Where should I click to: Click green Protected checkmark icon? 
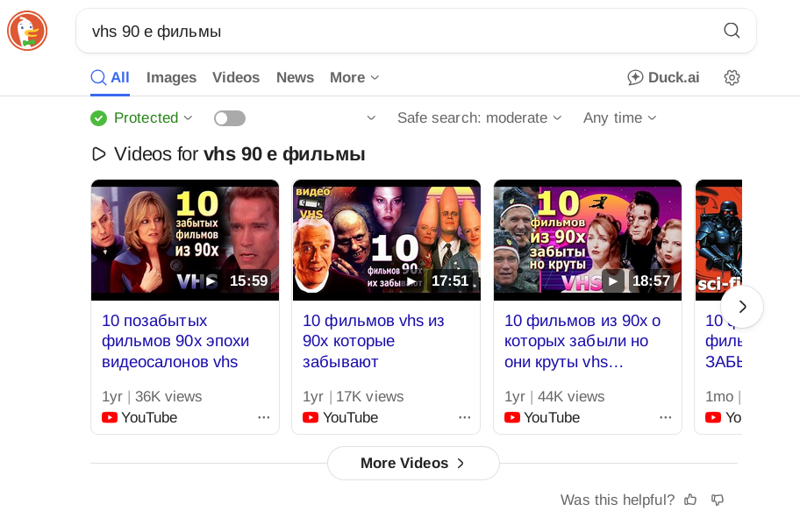point(98,118)
